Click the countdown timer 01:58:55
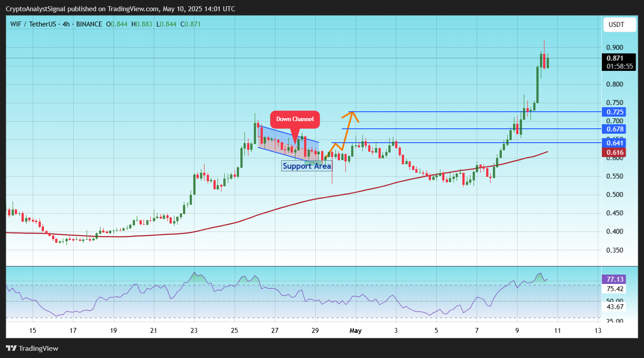 (x=619, y=66)
